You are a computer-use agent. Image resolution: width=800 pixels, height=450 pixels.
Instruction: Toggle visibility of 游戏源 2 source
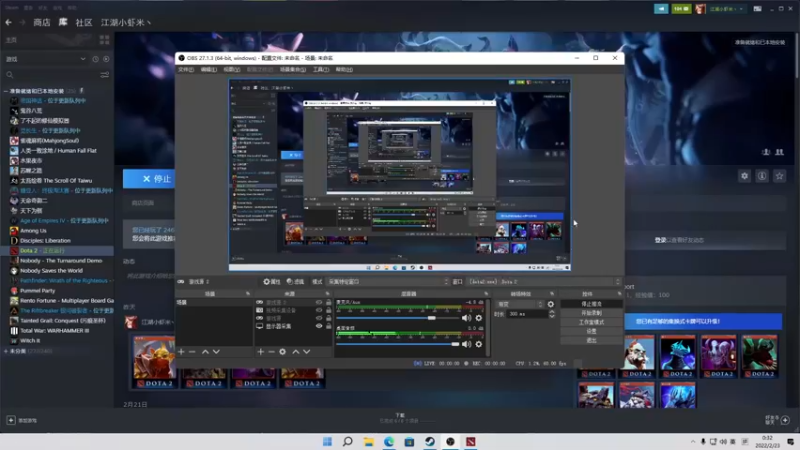click(319, 302)
